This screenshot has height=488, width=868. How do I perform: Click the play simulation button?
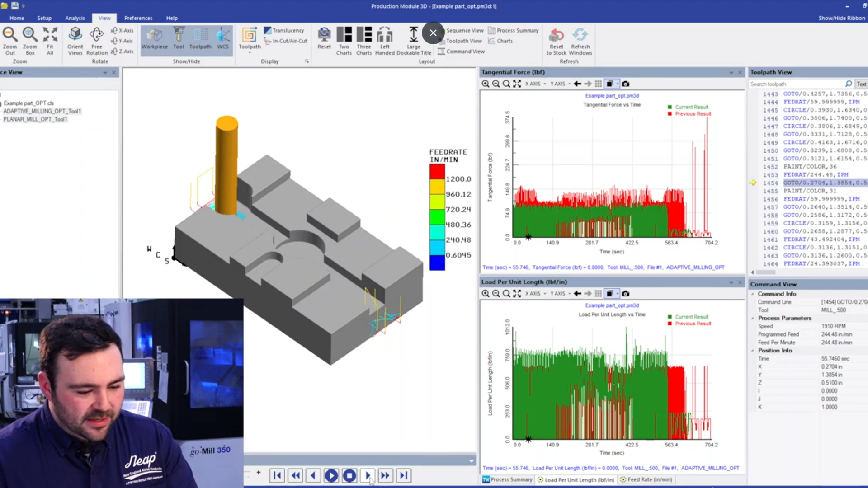click(331, 475)
